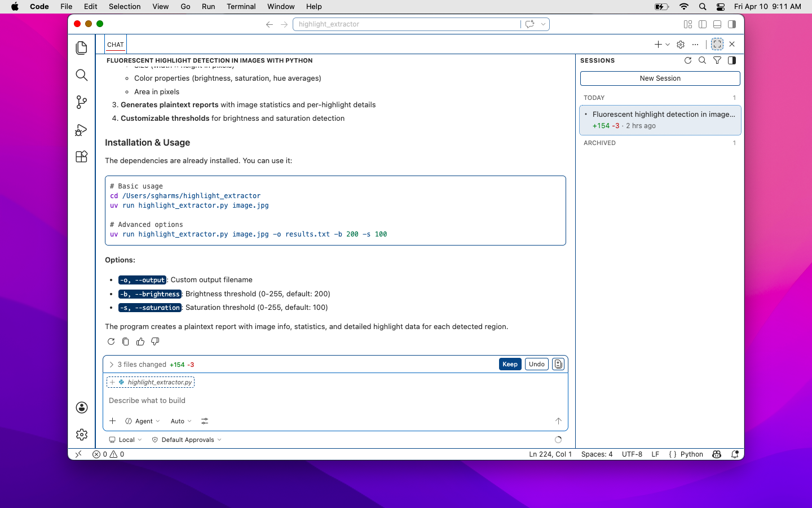The image size is (812, 508).
Task: Switch to the CHAT tab
Action: tap(115, 45)
